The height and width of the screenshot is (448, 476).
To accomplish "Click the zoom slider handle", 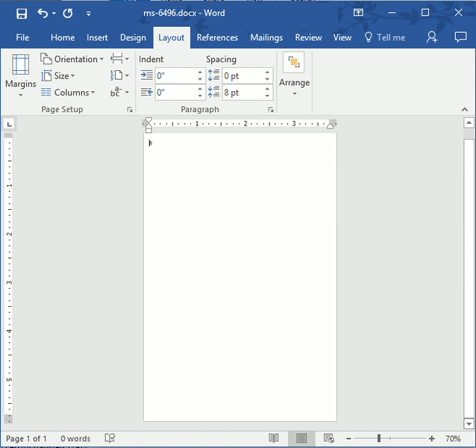I will [x=379, y=438].
